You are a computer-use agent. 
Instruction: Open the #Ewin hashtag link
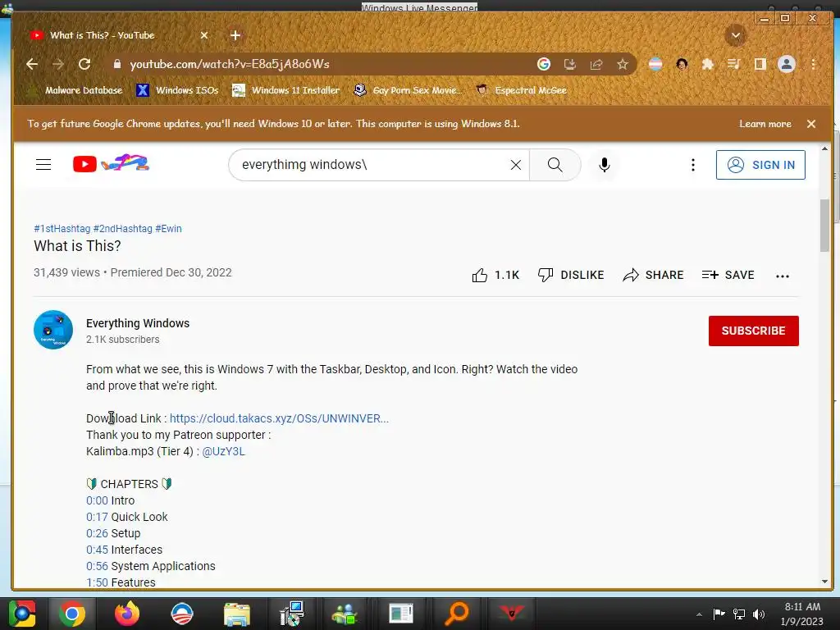click(x=168, y=229)
